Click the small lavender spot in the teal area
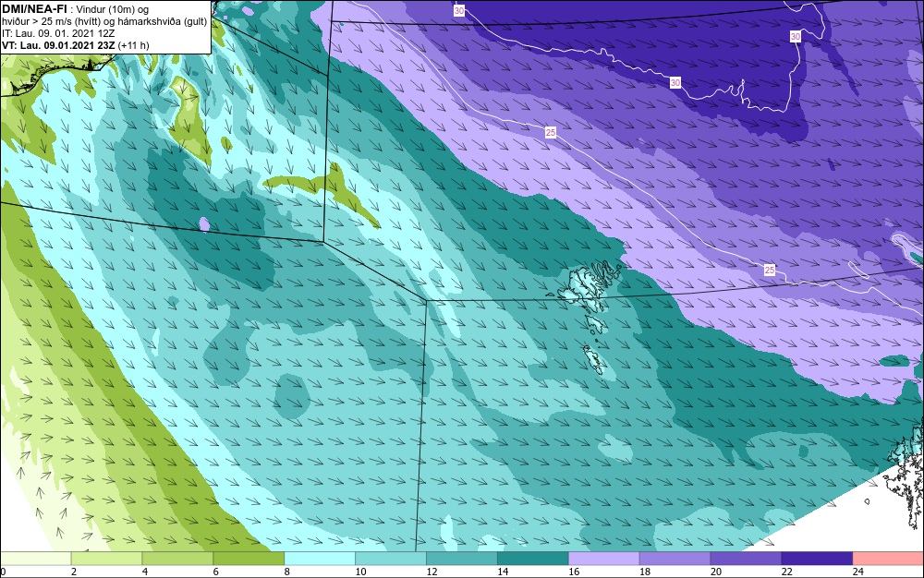924x578 pixels. (204, 223)
